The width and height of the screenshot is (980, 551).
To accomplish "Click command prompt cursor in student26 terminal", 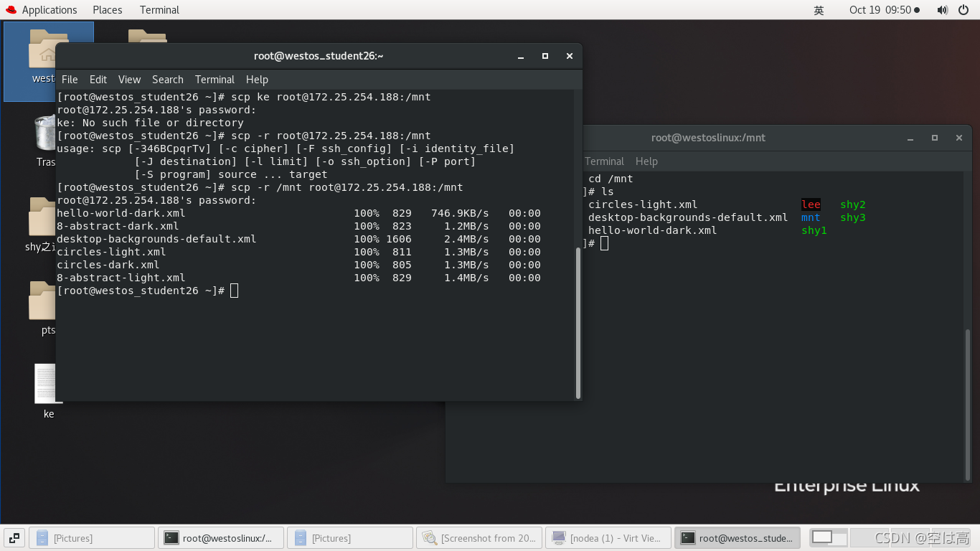I will click(x=234, y=291).
